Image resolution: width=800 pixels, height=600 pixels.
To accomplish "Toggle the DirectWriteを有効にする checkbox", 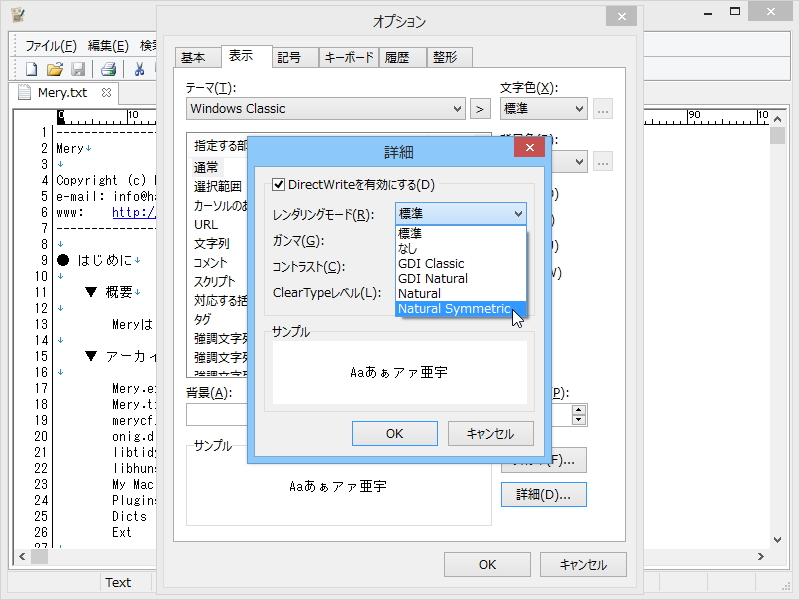I will (277, 185).
